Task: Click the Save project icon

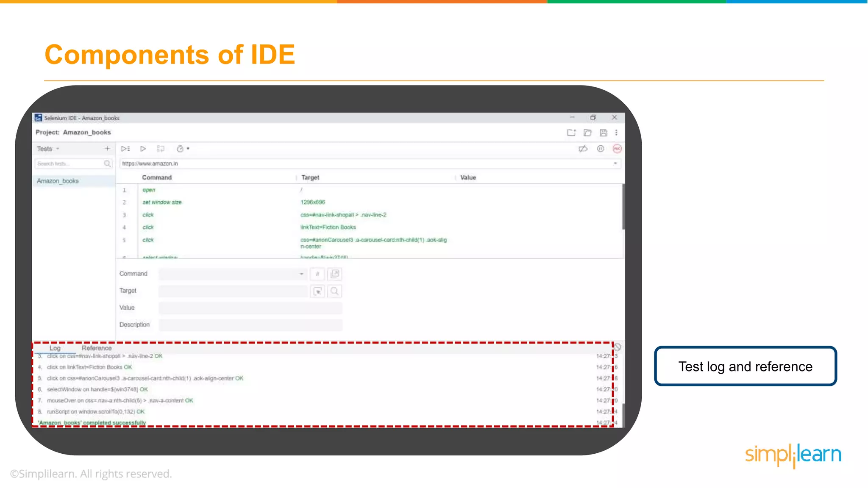Action: [x=604, y=133]
